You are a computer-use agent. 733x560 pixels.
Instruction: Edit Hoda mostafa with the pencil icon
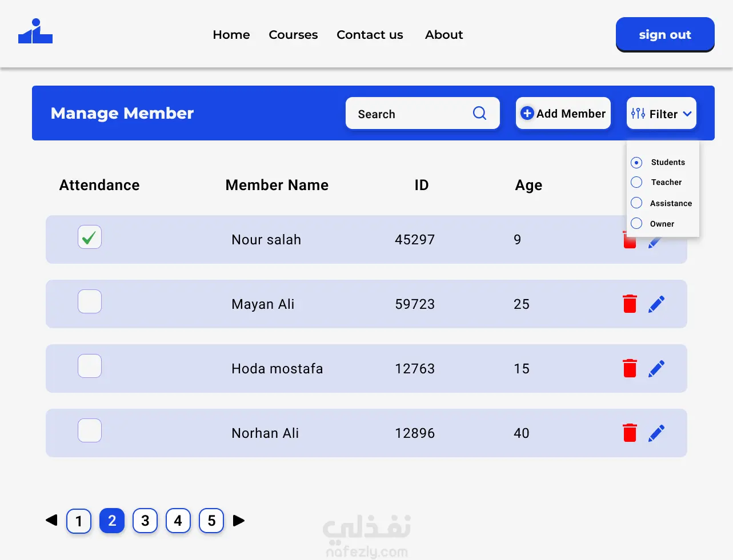(x=656, y=369)
